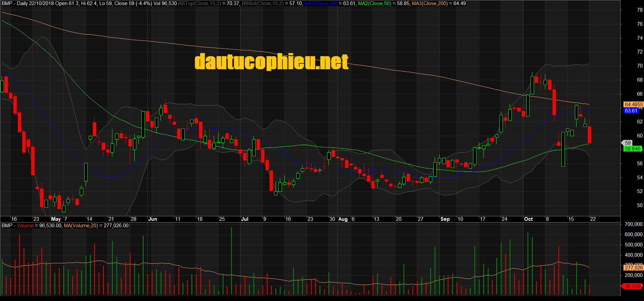Click the 500,000 volume axis label
The image size is (644, 301).
tap(634, 245)
